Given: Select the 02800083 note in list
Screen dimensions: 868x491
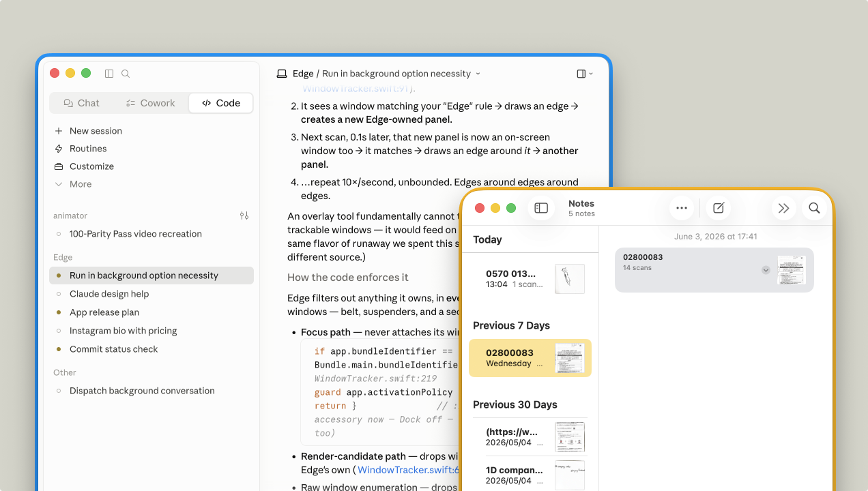Looking at the screenshot, I should pos(530,358).
